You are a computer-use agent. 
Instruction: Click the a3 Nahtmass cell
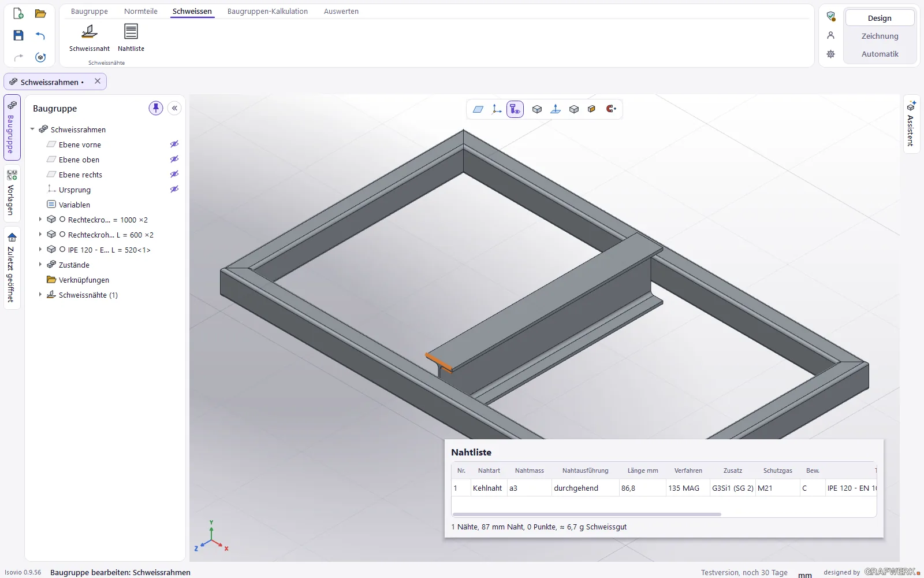[x=529, y=488]
